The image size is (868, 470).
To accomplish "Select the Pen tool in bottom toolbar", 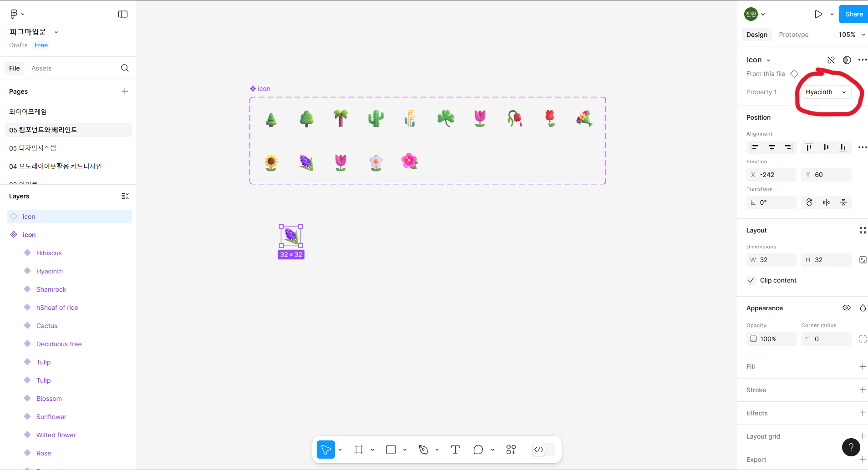I will 423,450.
